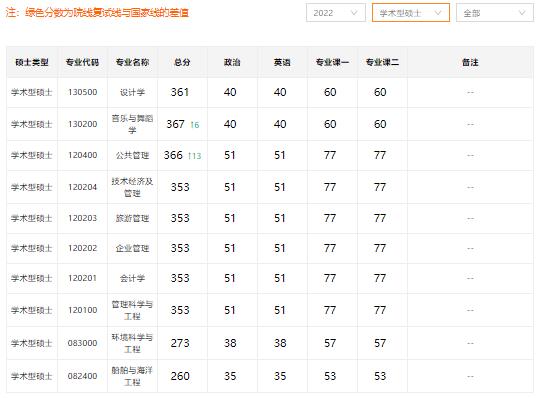Click total score 273

coord(180,343)
